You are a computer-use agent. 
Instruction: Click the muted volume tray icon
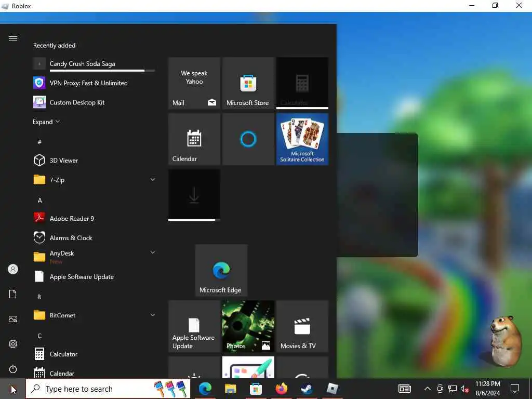[465, 389]
